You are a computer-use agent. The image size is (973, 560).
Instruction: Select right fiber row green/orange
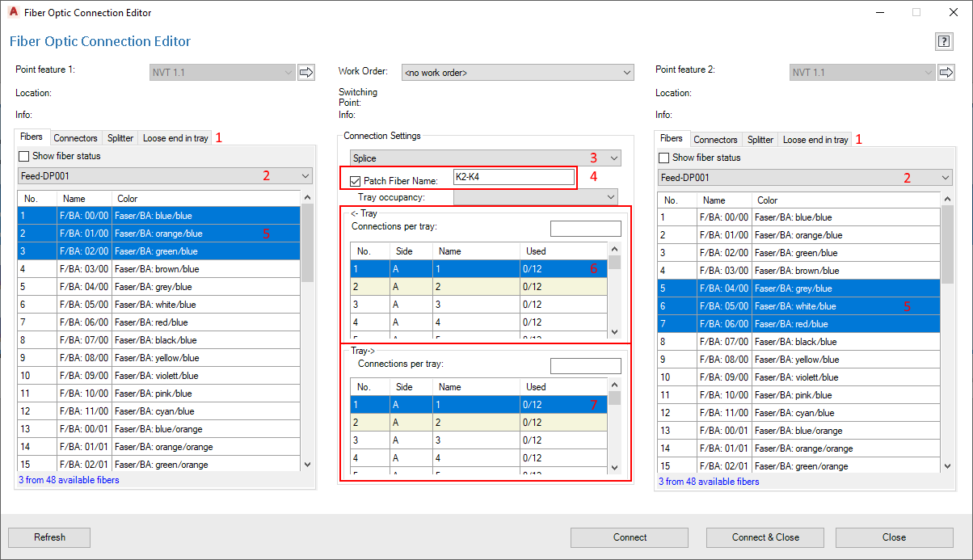point(799,466)
